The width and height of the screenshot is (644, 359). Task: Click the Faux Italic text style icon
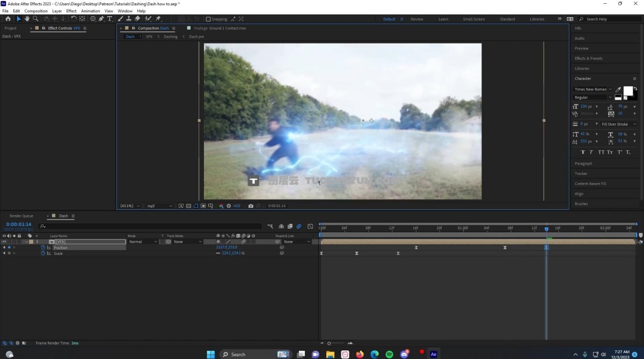[591, 152]
